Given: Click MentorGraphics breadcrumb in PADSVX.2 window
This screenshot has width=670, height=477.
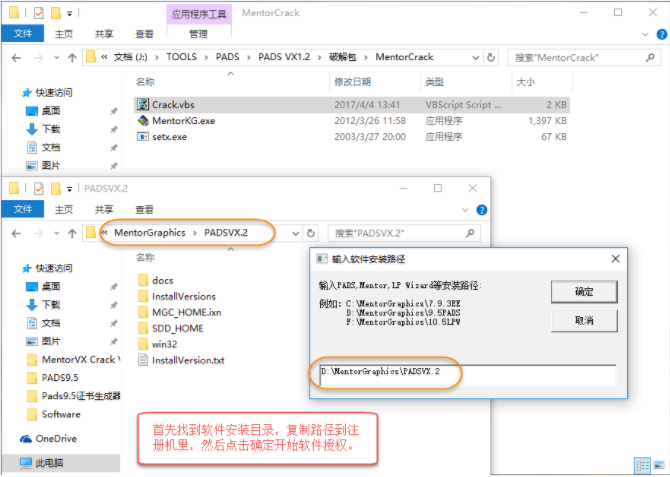Looking at the screenshot, I should click(150, 233).
